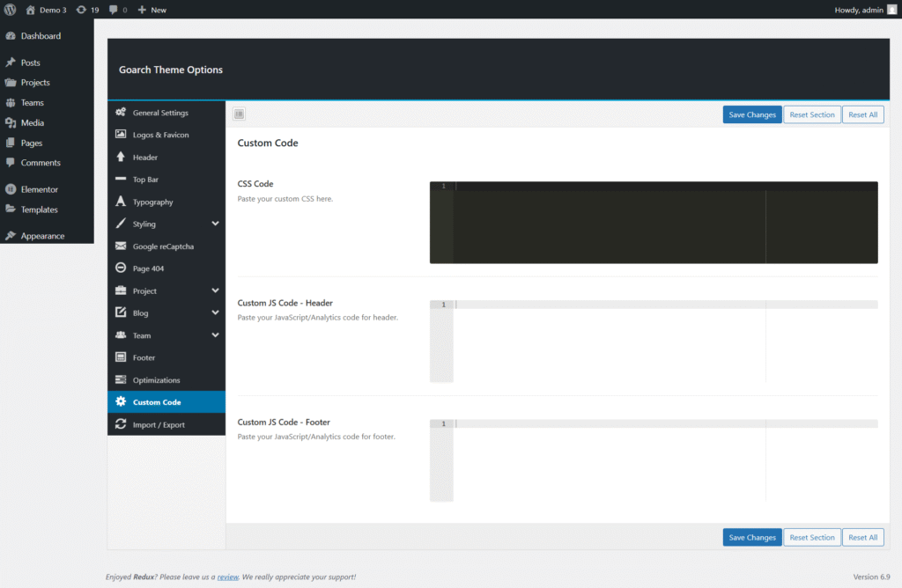
Task: Expand the Project submenu chevron
Action: [215, 290]
